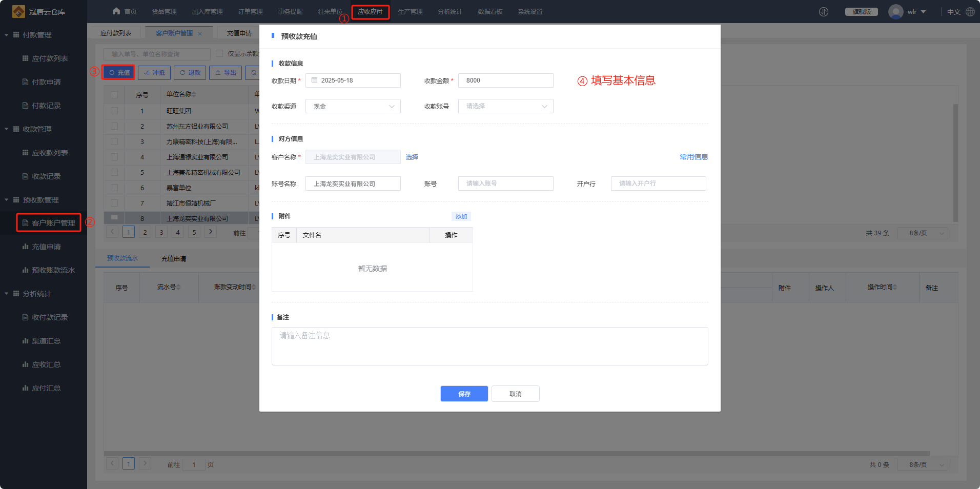Open lower table 8条/页 page size dropdown

point(923,465)
